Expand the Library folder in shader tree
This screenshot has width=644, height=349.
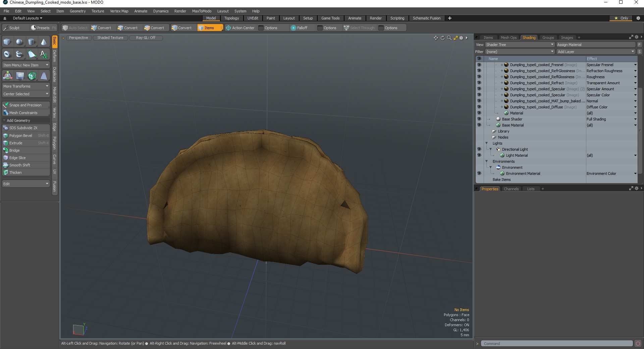click(494, 131)
